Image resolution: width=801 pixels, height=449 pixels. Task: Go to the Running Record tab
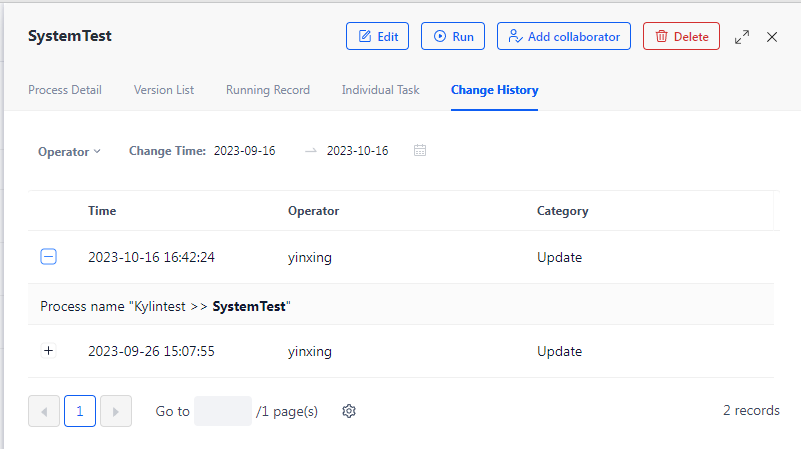(x=267, y=90)
